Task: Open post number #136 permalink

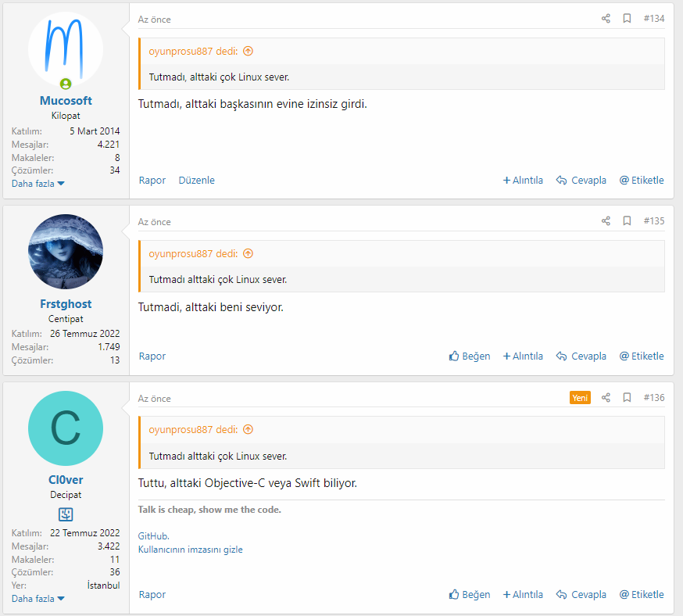Action: [x=654, y=397]
